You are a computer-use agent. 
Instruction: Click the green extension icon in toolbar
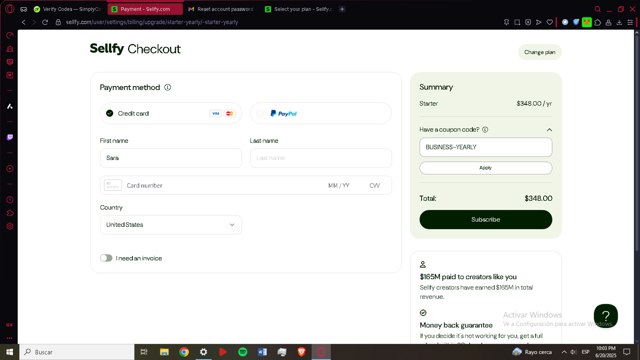587,22
